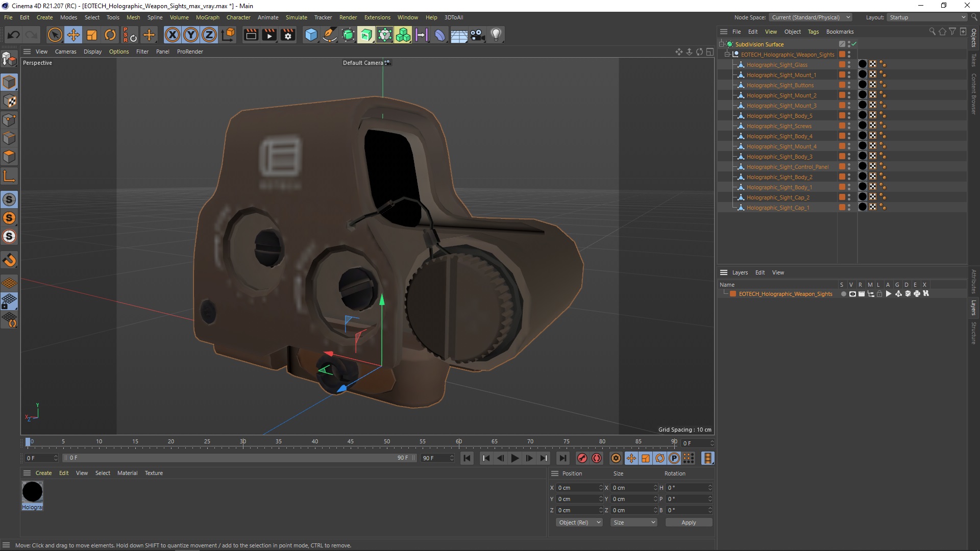Image resolution: width=980 pixels, height=551 pixels.
Task: Click layer color swatch of Holographic_Sight_Screws
Action: coord(842,126)
